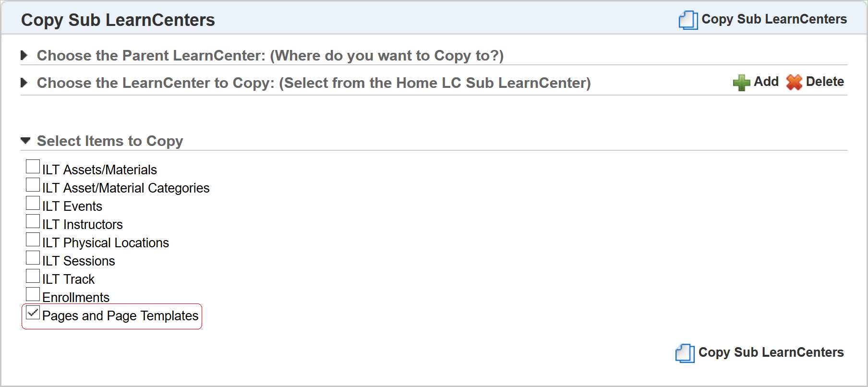The image size is (868, 387).
Task: Uncheck Pages and Page Templates checkbox
Action: (33, 313)
